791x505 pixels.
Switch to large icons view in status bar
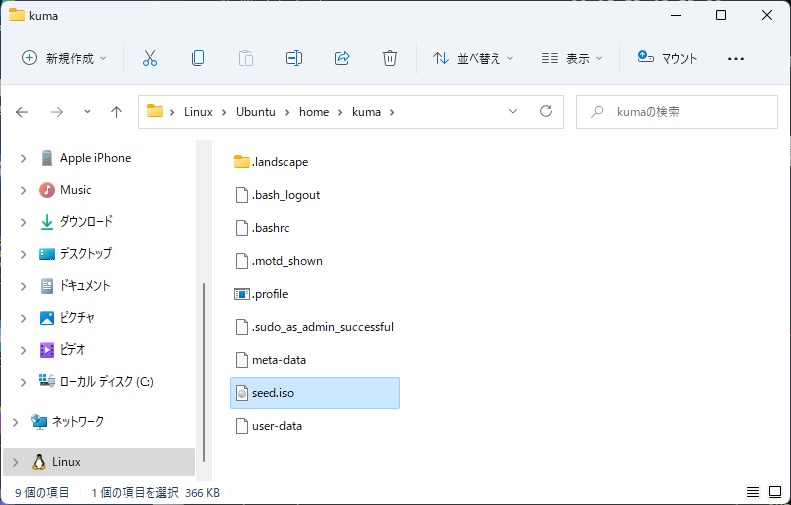click(x=775, y=492)
